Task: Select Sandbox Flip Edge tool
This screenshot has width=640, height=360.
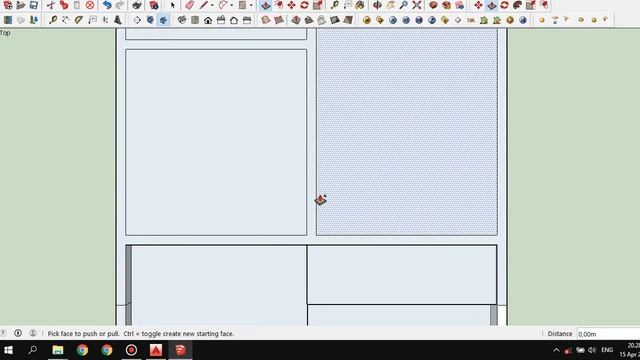Action: click(x=348, y=20)
